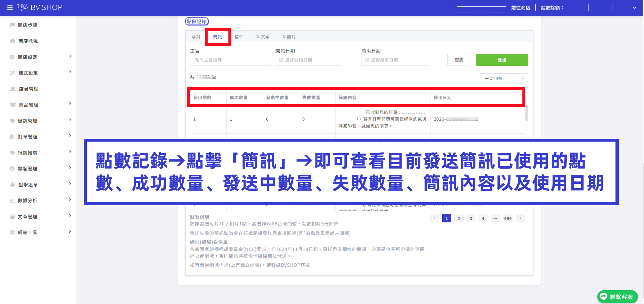Click the 商店設定 gear icon

12,57
